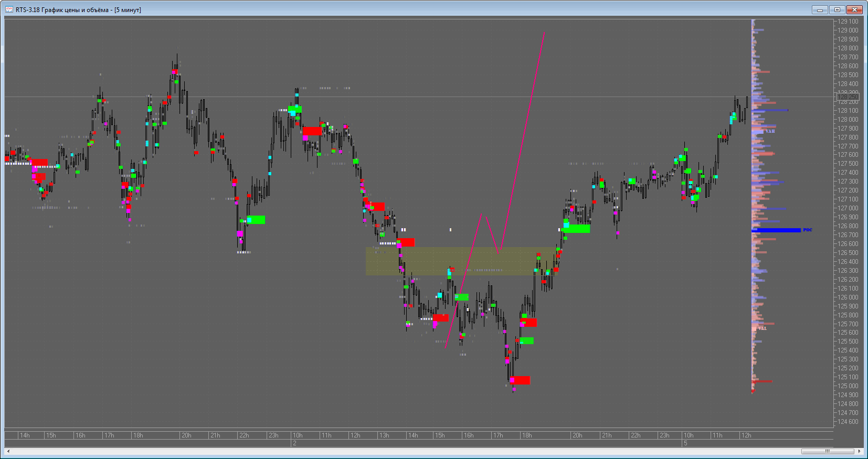Click the 10h label above date marker 5
This screenshot has height=459, width=868.
(x=689, y=435)
